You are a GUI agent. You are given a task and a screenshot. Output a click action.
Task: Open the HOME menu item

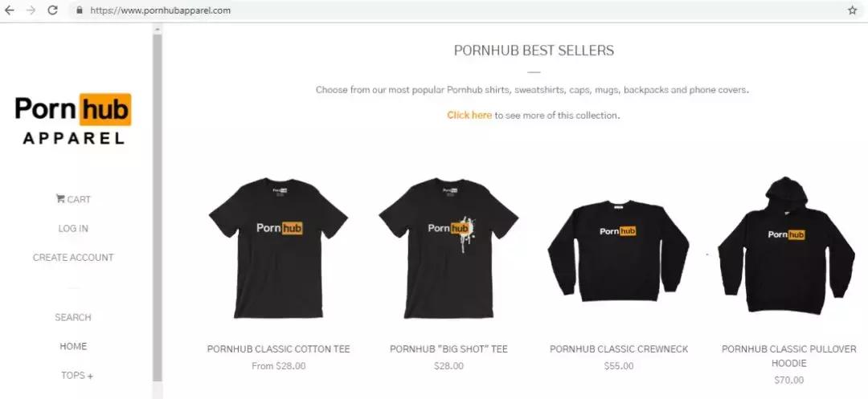pyautogui.click(x=73, y=346)
